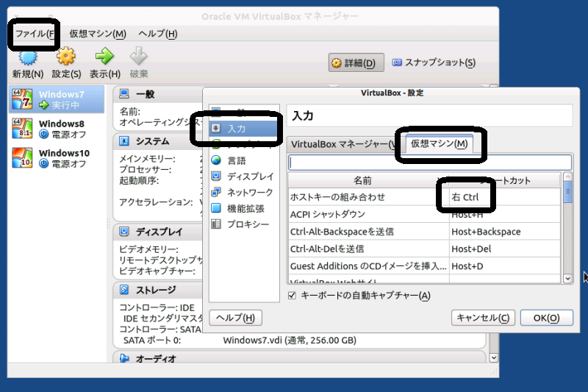Image resolution: width=588 pixels, height=392 pixels.
Task: Click the ストレージ section disk icon
Action: (x=124, y=290)
